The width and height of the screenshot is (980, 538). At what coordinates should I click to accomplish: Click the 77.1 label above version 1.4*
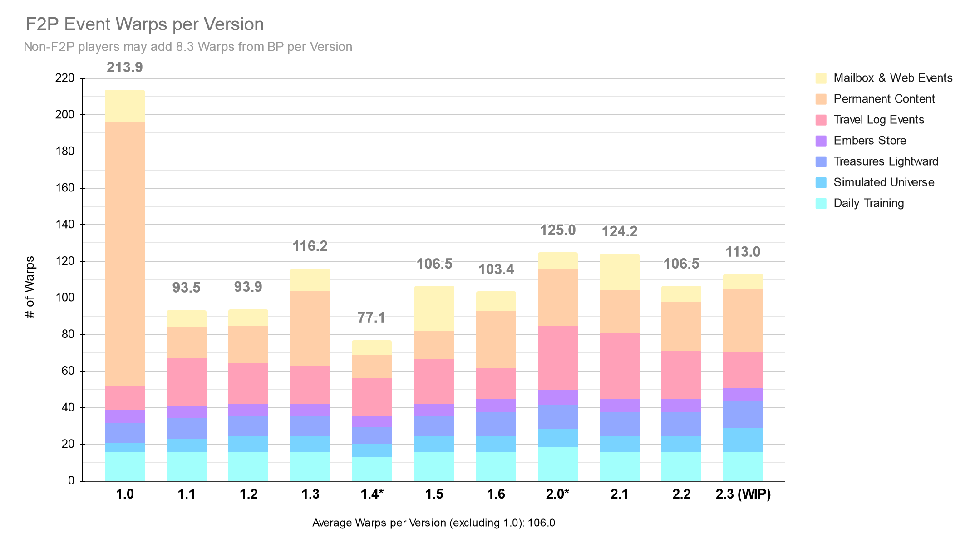(x=371, y=318)
